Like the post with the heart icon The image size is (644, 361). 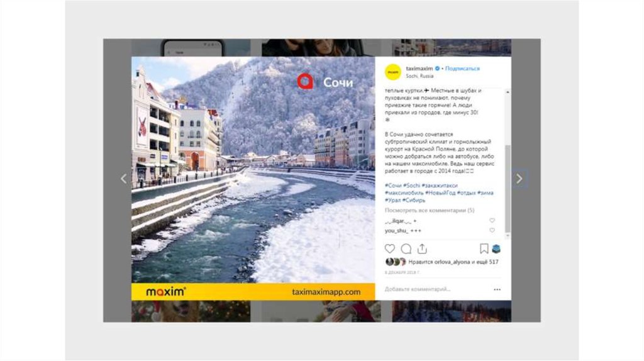click(x=390, y=248)
